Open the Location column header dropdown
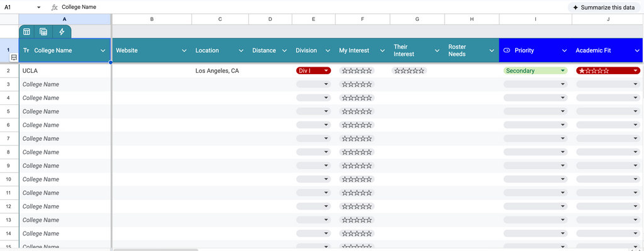Image resolution: width=644 pixels, height=251 pixels. pos(241,50)
